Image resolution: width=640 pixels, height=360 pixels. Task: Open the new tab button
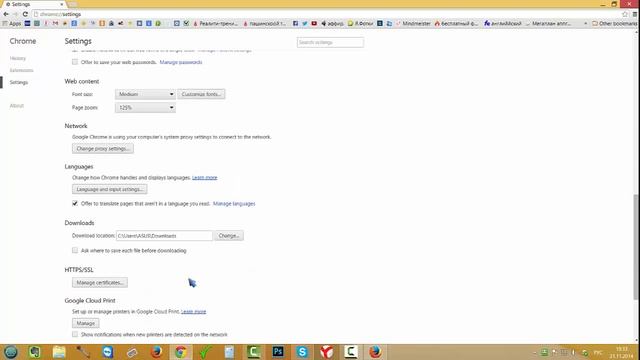pyautogui.click(x=73, y=4)
